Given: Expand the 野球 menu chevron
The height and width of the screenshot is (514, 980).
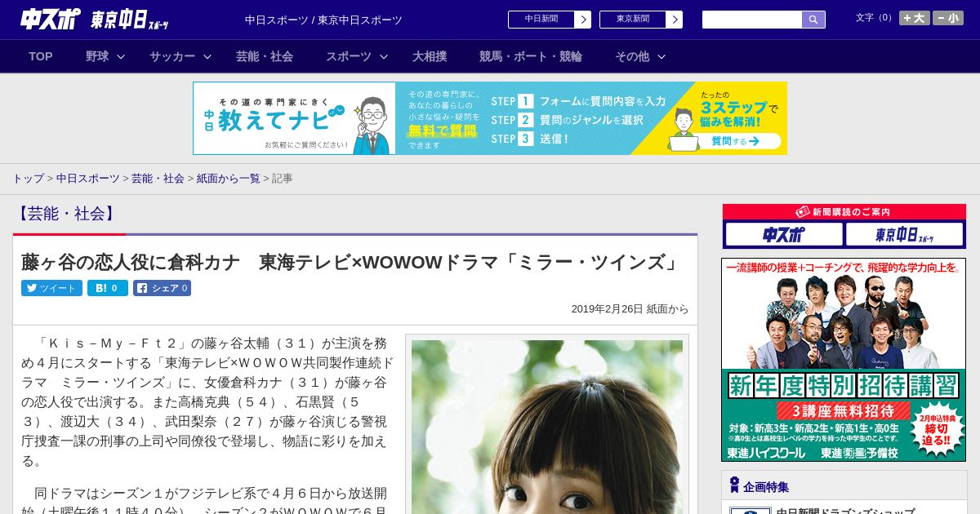Looking at the screenshot, I should pyautogui.click(x=121, y=56).
